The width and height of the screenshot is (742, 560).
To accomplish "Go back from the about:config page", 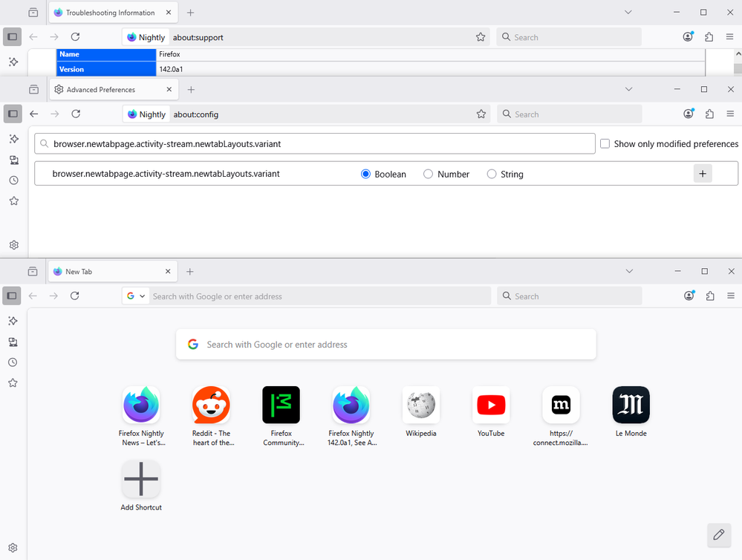I will pos(34,114).
